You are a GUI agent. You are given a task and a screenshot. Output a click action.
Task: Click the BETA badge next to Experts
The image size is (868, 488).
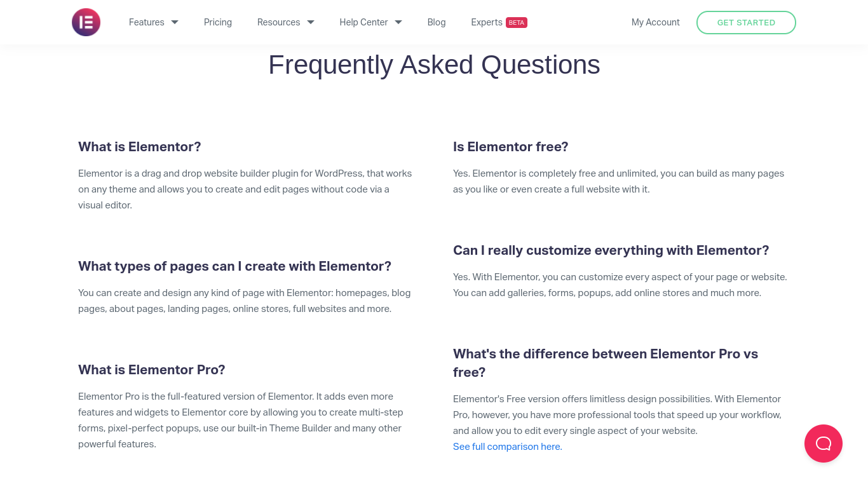(x=517, y=22)
